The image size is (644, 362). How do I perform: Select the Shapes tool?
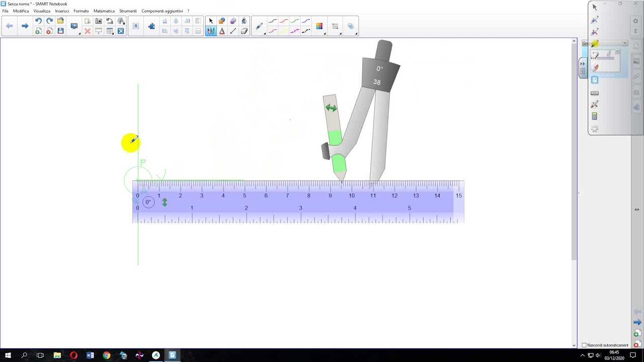click(x=222, y=21)
